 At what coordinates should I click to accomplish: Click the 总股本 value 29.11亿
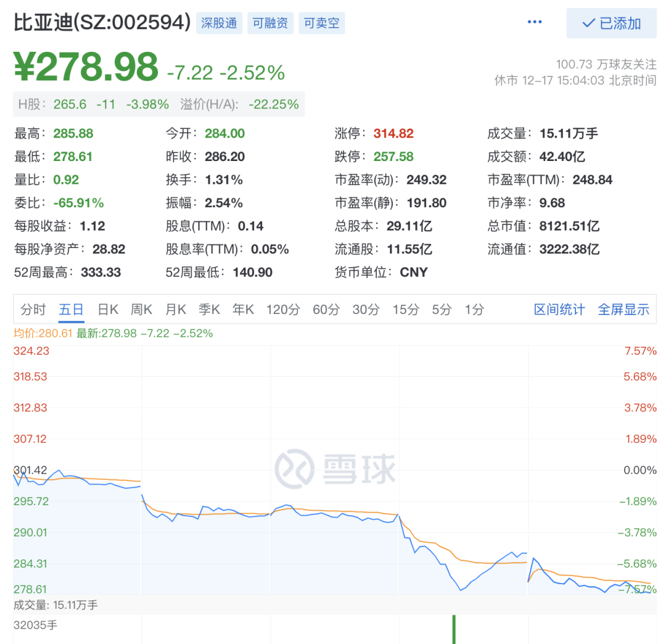coord(409,226)
